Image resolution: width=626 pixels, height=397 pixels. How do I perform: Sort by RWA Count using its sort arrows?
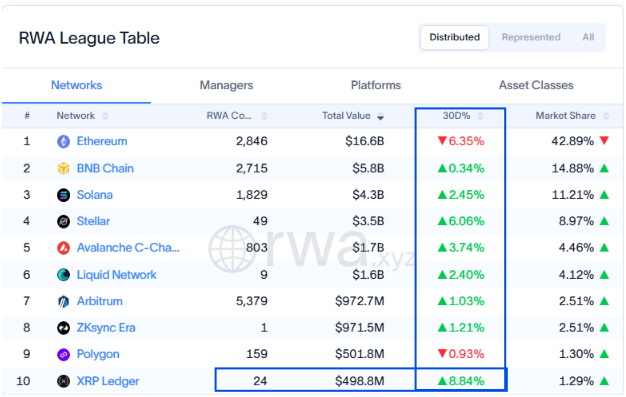[x=264, y=116]
